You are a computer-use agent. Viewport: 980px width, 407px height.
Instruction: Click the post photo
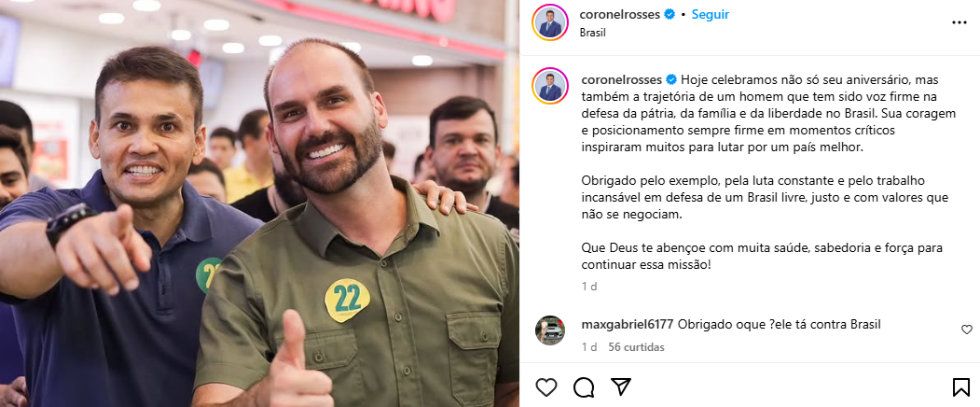(259, 203)
